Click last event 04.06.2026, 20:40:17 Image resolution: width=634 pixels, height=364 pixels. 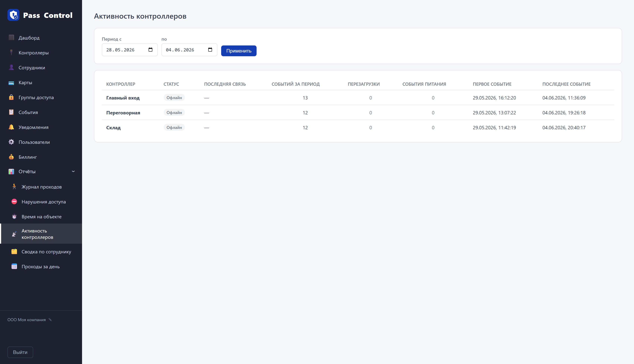click(564, 127)
